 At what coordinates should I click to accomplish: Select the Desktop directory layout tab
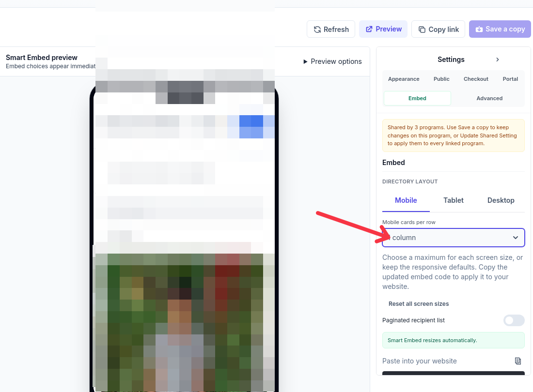coord(501,200)
